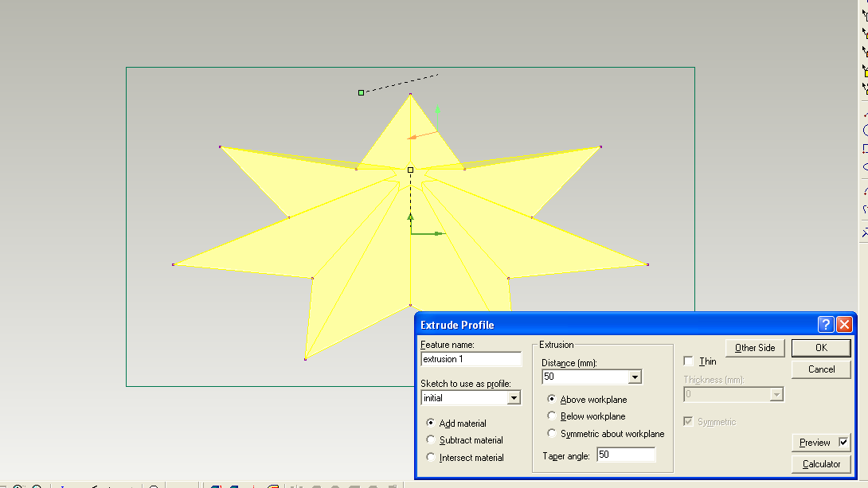Click the Taper angle input field
This screenshot has width=868, height=488.
click(626, 455)
